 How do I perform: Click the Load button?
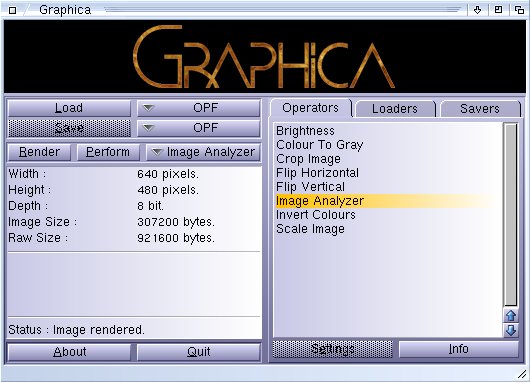69,108
